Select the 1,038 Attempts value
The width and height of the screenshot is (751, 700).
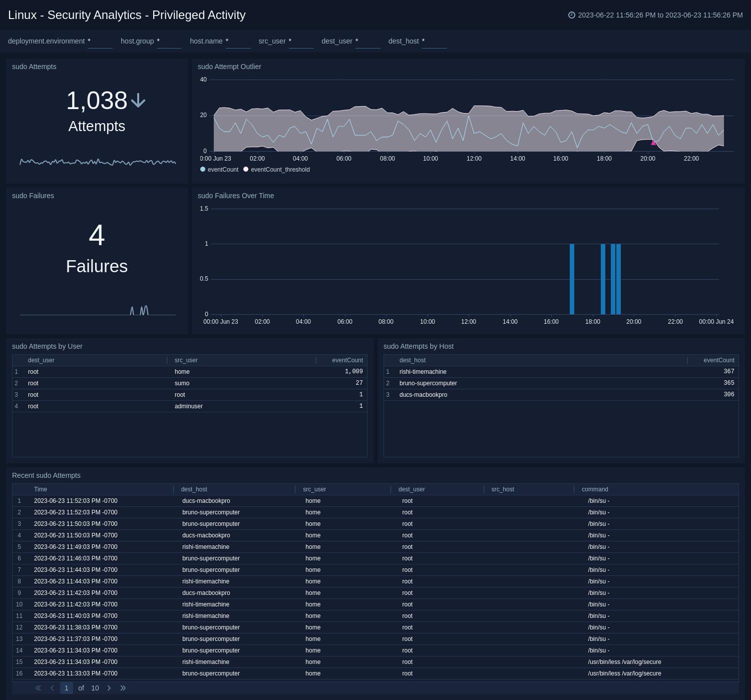[x=97, y=101]
